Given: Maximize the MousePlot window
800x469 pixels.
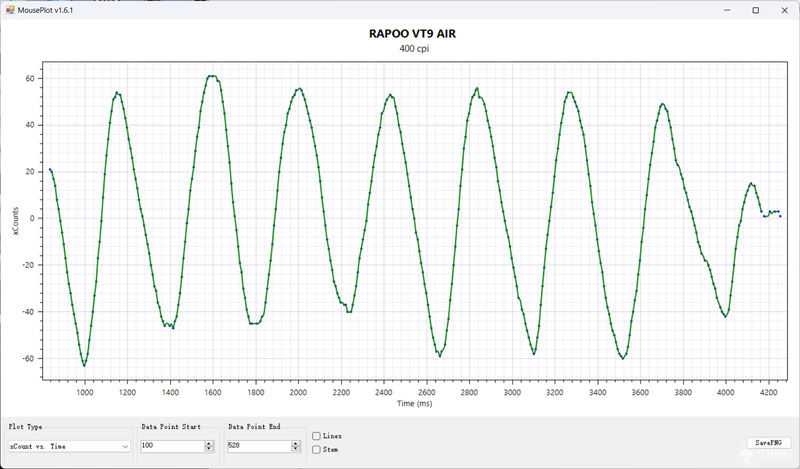Looking at the screenshot, I should (756, 10).
